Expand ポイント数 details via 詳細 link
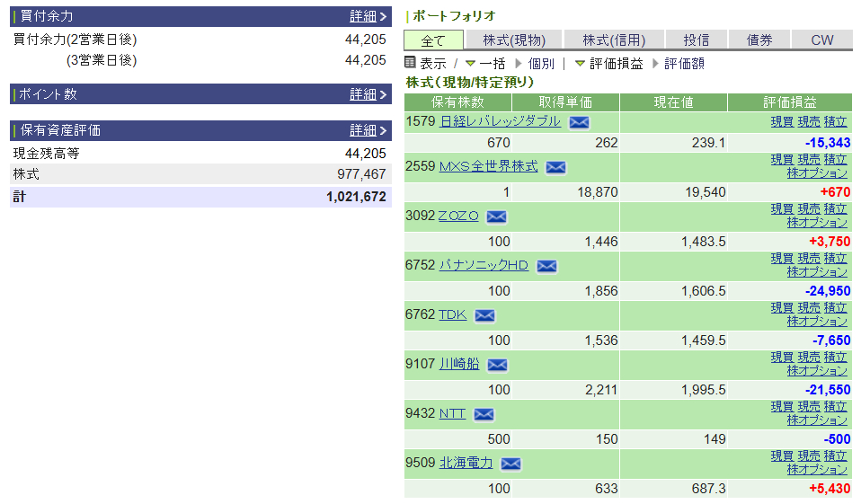This screenshot has width=861, height=504. pos(363,94)
